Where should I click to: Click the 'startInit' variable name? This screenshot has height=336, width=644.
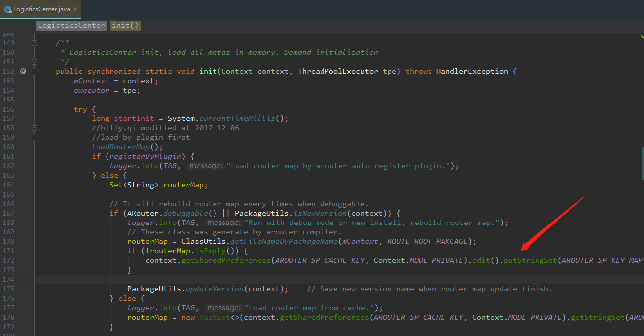(x=134, y=118)
